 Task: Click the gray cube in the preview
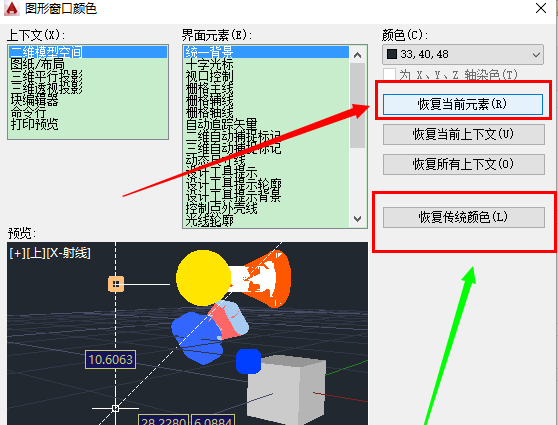point(286,390)
